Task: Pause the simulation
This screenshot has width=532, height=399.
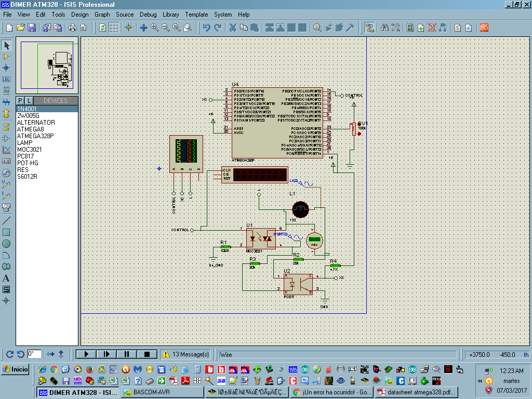Action: tap(127, 354)
